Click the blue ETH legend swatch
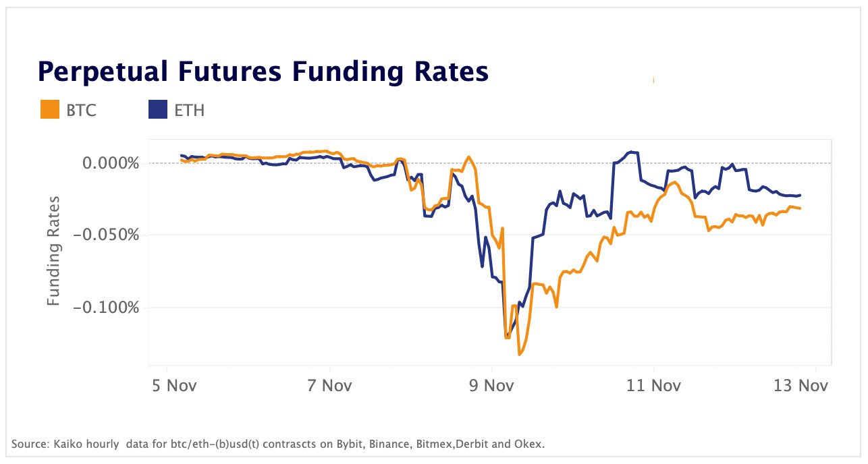This screenshot has width=868, height=464. [x=157, y=109]
